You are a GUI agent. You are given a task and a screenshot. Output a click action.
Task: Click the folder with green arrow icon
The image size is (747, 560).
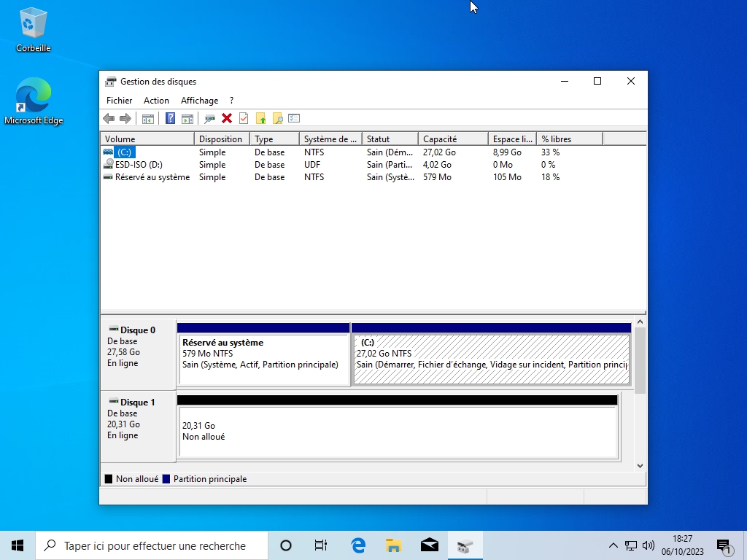point(260,118)
